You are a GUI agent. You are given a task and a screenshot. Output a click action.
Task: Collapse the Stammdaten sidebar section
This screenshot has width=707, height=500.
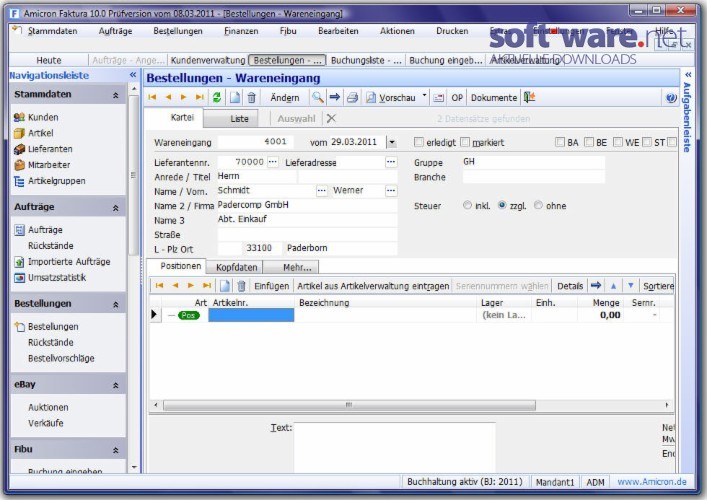(x=115, y=95)
